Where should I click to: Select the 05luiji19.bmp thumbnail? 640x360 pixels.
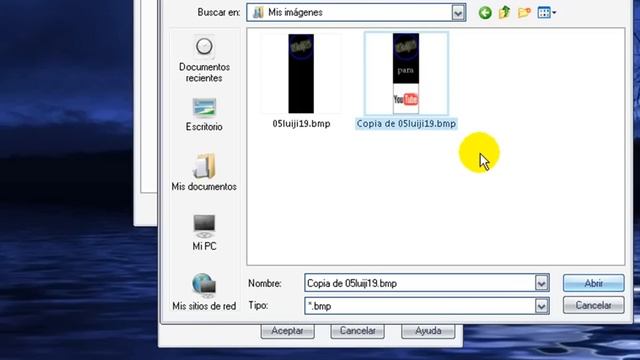(301, 73)
